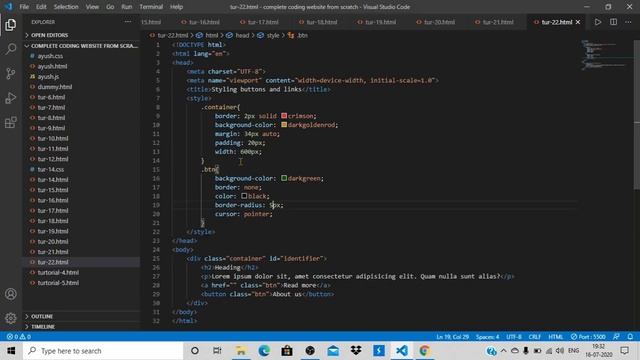Click VS Code icon on taskbar
Viewport: 640px width, 360px height.
coord(402,351)
